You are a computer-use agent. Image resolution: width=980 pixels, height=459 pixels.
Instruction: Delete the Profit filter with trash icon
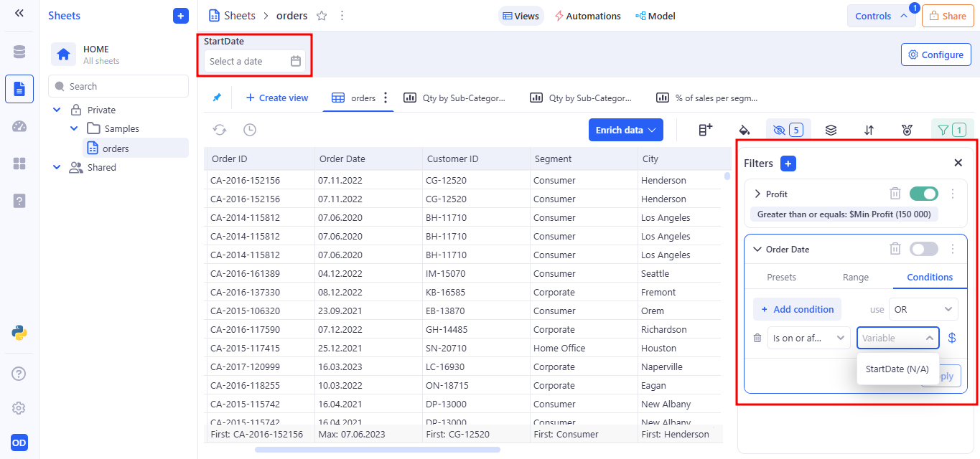coord(895,194)
